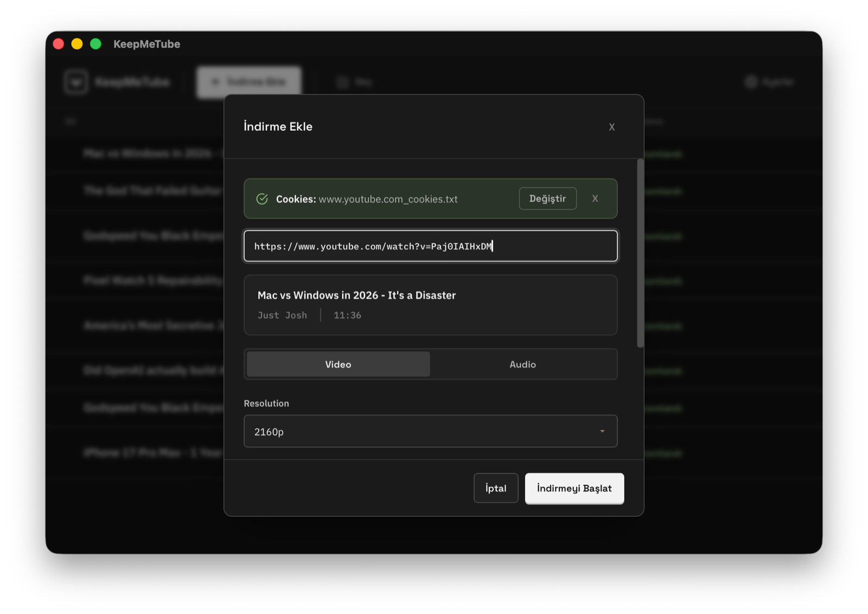Click the dialog's vertical scrollbar

640,253
